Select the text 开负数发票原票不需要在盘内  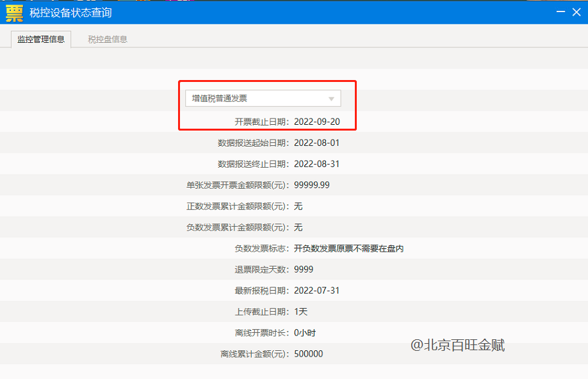coord(348,248)
